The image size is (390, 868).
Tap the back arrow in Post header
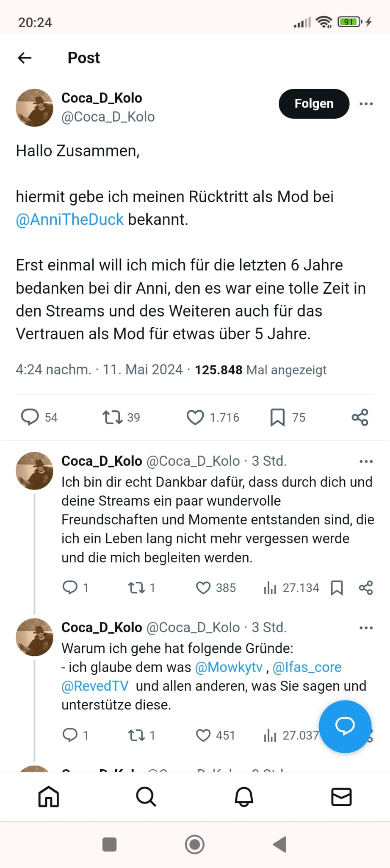[25, 58]
